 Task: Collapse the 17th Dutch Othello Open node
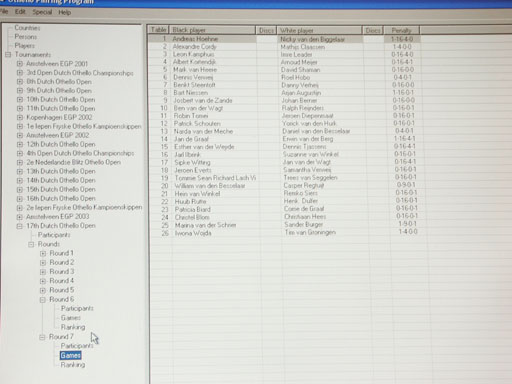pyautogui.click(x=20, y=226)
